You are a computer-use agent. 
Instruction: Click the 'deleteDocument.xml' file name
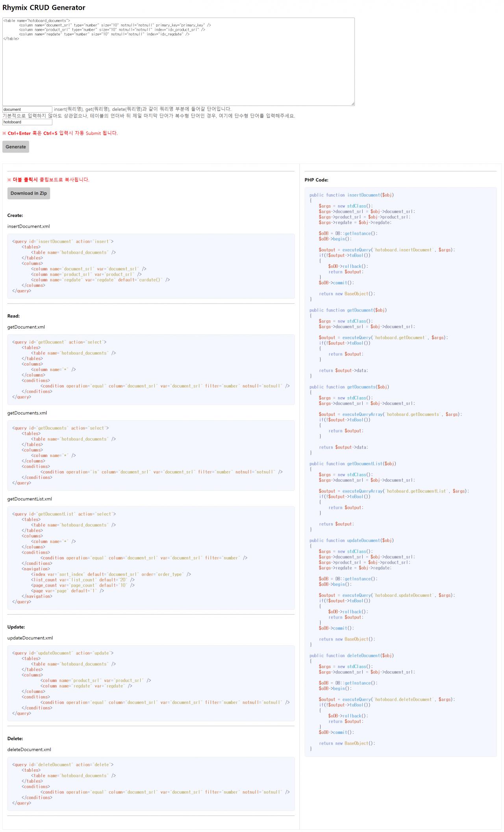(29, 749)
